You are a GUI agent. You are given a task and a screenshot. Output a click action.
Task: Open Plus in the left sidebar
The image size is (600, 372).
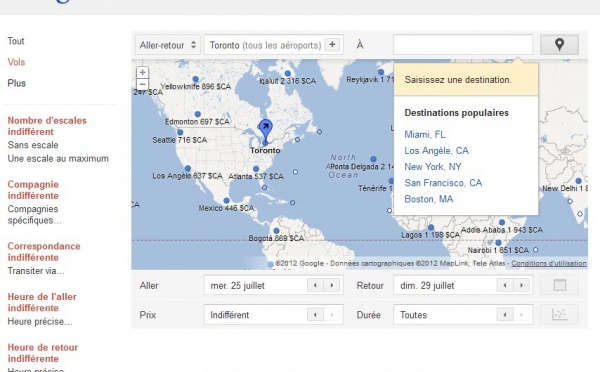point(16,83)
